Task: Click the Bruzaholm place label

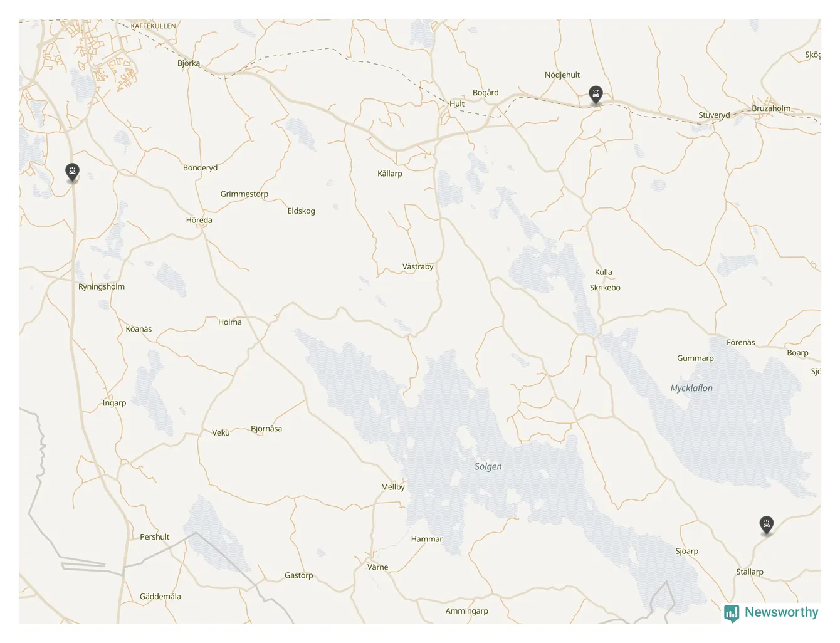Action: point(771,108)
